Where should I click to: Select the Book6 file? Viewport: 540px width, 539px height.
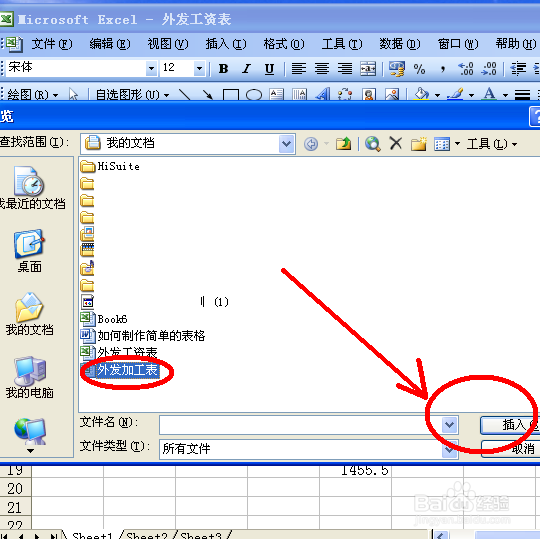[x=104, y=319]
